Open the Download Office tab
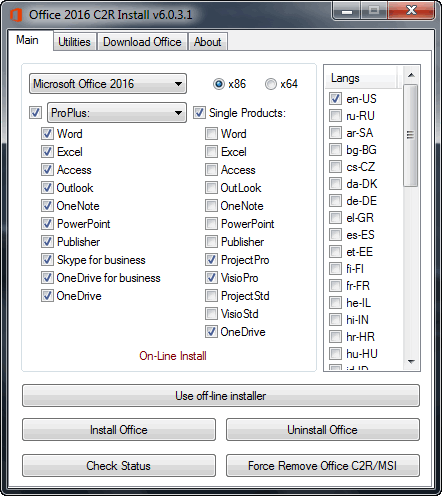This screenshot has width=442, height=496. click(x=142, y=42)
